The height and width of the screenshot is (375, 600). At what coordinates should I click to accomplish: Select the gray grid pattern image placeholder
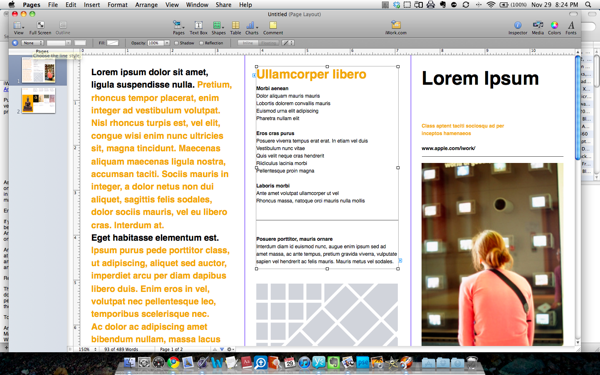(327, 314)
